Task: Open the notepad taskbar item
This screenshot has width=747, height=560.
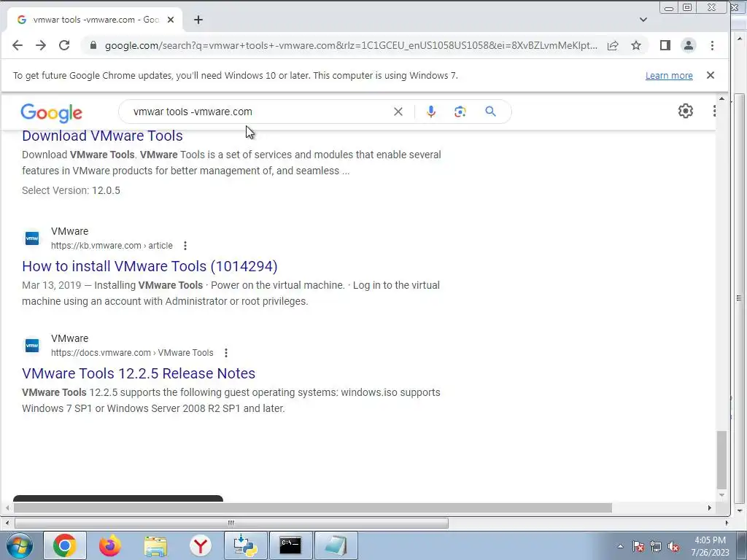Action: tap(336, 545)
